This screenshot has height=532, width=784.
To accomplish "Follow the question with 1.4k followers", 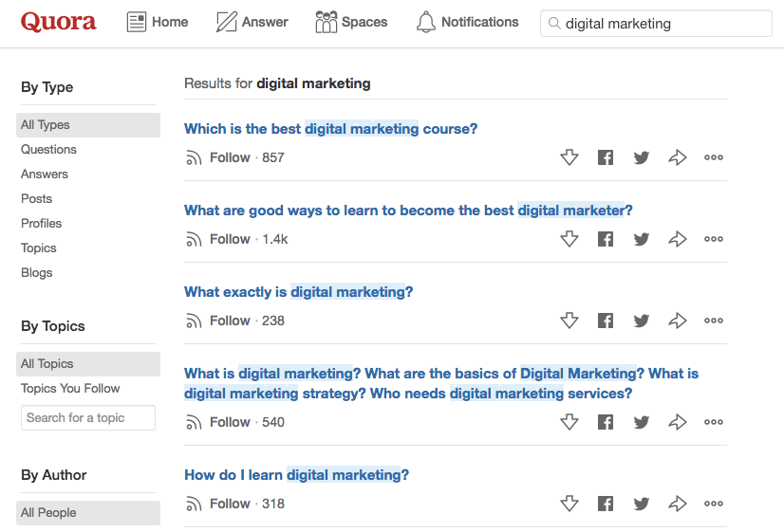I will point(219,239).
